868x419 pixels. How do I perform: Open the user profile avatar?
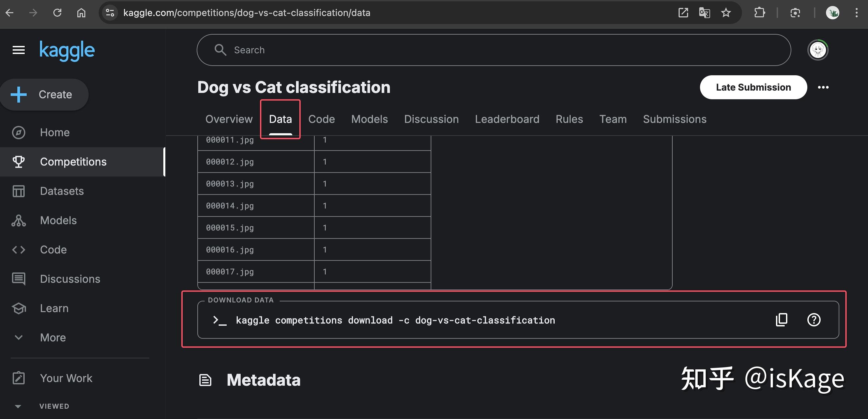click(x=817, y=50)
